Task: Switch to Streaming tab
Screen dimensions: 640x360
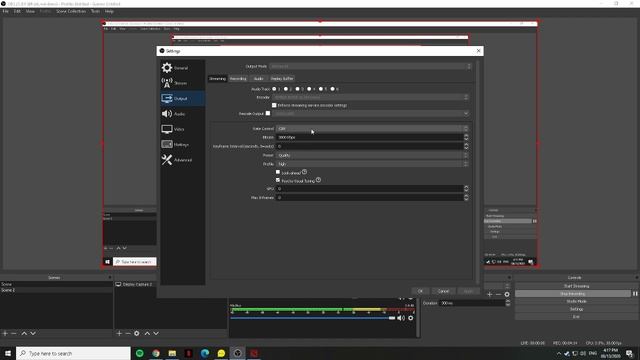Action: 217,78
